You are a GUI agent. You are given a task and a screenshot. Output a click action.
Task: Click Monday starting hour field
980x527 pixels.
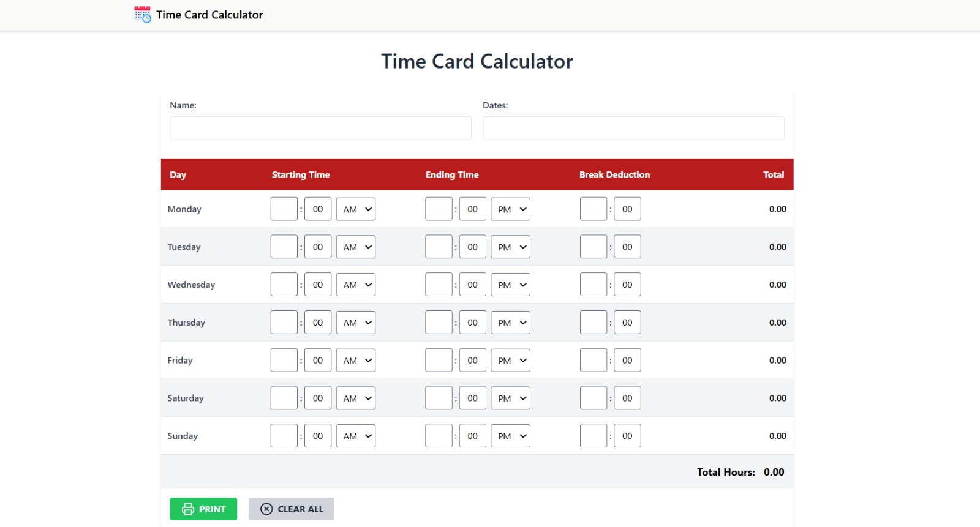[x=284, y=209]
